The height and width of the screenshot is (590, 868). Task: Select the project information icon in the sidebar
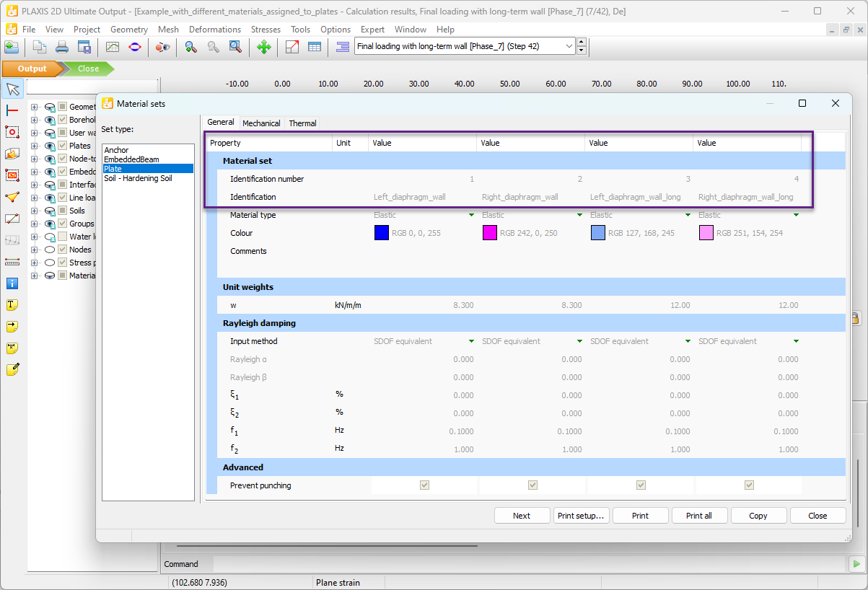pos(12,283)
